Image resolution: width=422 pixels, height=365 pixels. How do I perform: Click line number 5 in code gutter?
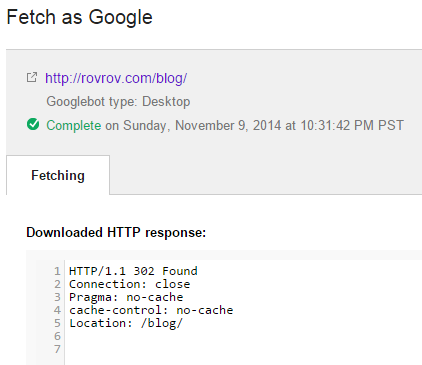click(x=58, y=323)
